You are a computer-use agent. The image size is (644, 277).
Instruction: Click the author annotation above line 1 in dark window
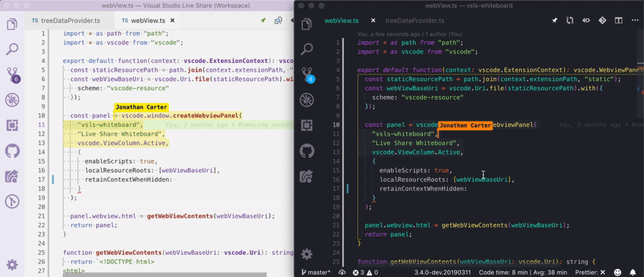pyautogui.click(x=410, y=34)
